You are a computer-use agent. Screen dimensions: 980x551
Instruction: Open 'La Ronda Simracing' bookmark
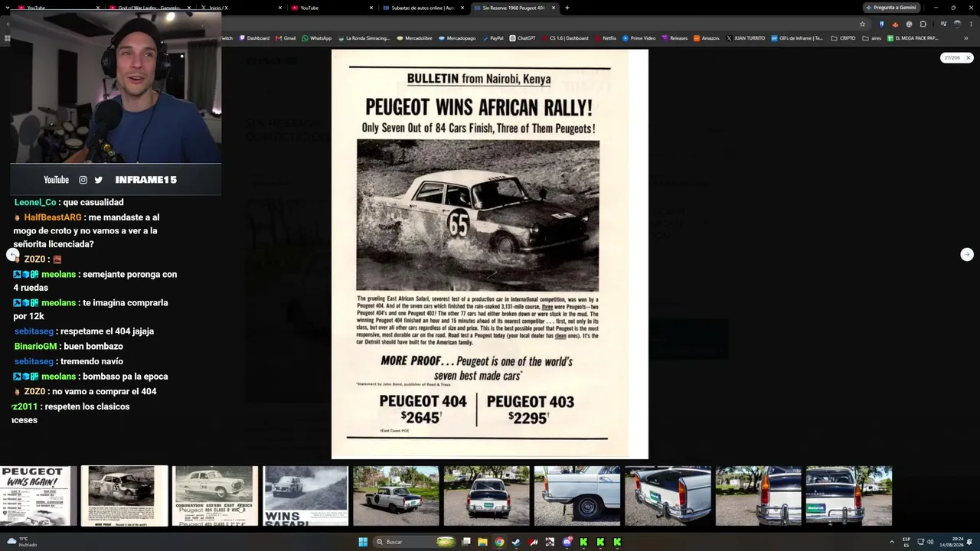[364, 38]
